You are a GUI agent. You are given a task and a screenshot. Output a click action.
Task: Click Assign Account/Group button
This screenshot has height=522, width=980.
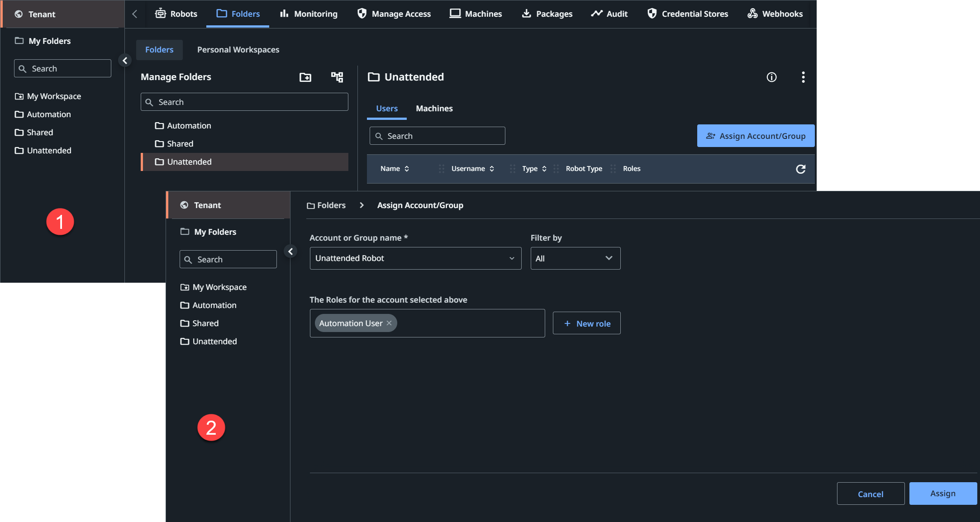pyautogui.click(x=756, y=136)
